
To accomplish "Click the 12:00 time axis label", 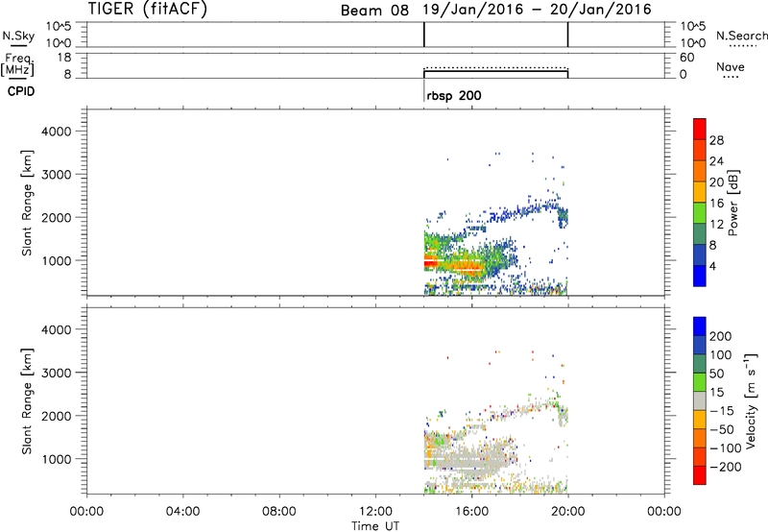I will pyautogui.click(x=375, y=512).
